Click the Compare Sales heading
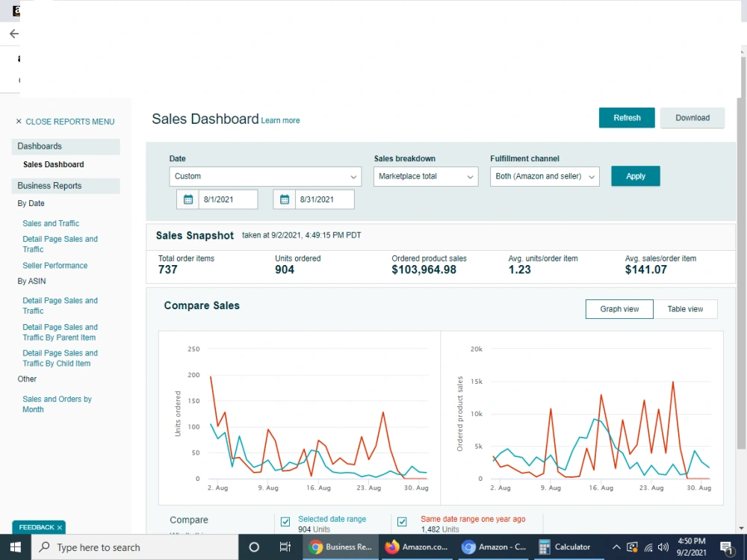This screenshot has height=560, width=747. pos(202,305)
